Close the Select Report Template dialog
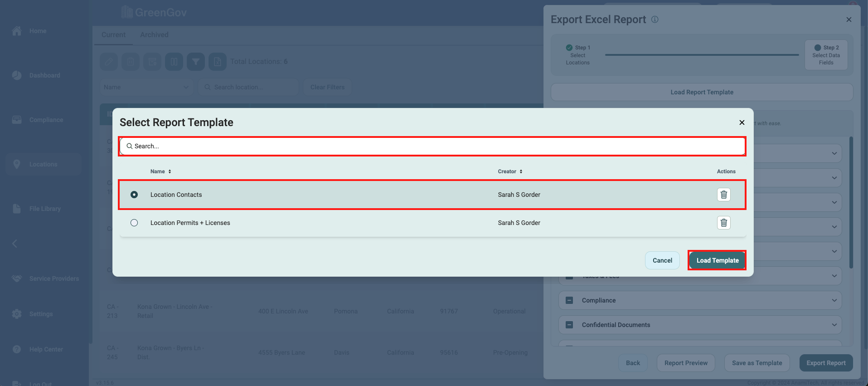868x386 pixels. [x=742, y=122]
